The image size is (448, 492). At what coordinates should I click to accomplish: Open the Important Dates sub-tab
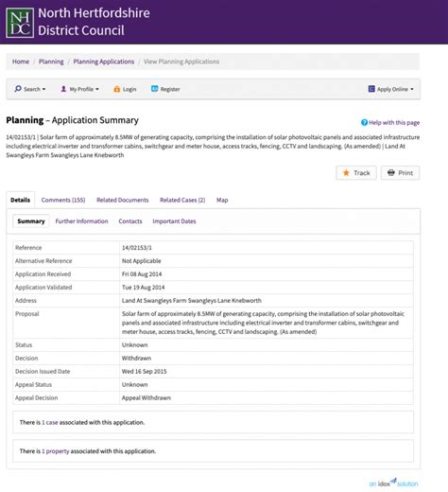174,221
